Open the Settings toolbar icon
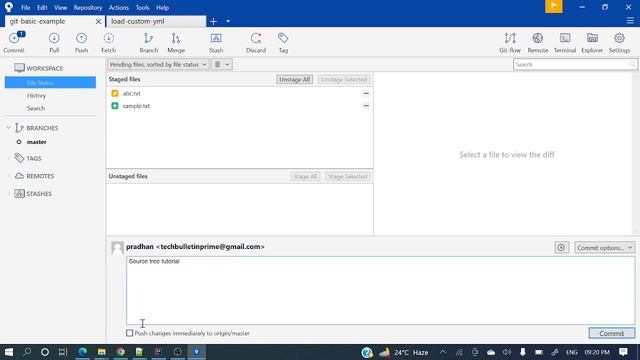The height and width of the screenshot is (360, 640). 619,42
